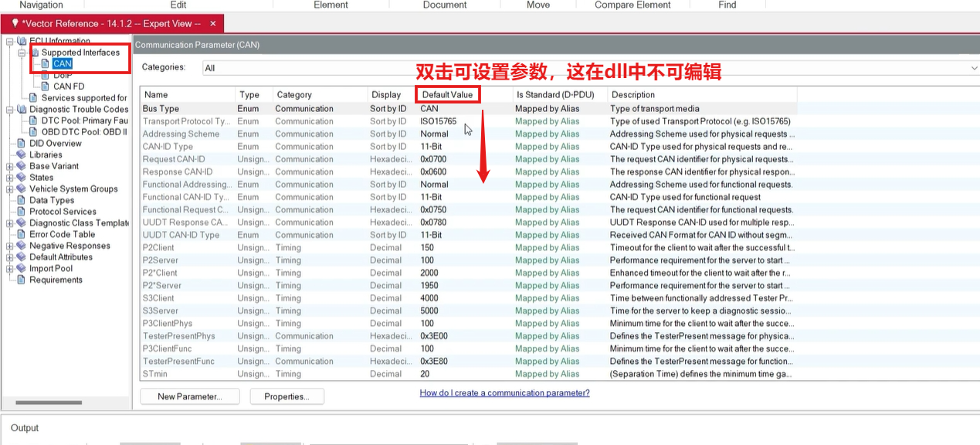Open the Element menu
This screenshot has width=980, height=445.
(x=331, y=5)
